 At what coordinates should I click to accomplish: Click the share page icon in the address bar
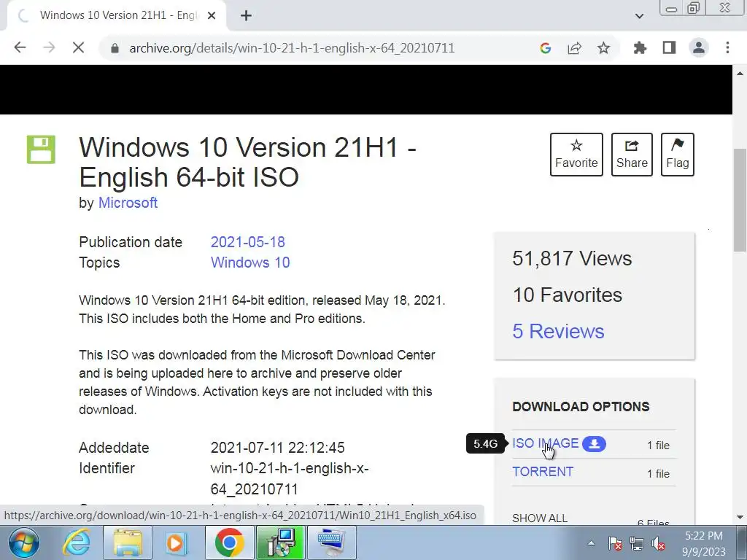click(575, 48)
